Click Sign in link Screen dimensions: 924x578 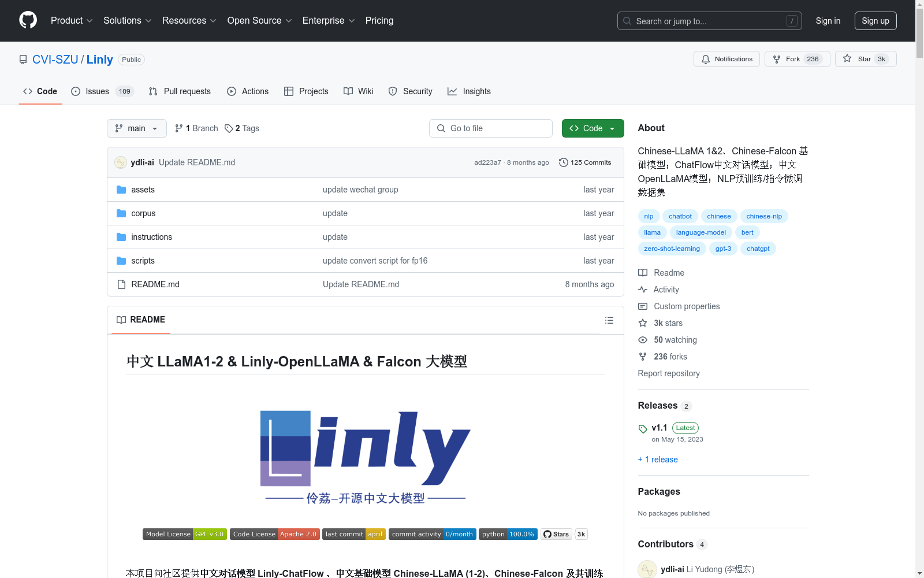828,21
